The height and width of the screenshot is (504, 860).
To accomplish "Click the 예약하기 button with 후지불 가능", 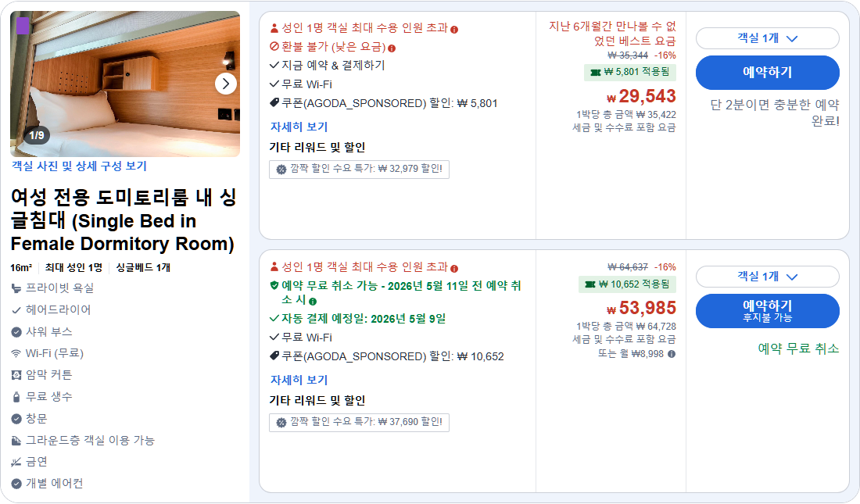I will pos(768,311).
